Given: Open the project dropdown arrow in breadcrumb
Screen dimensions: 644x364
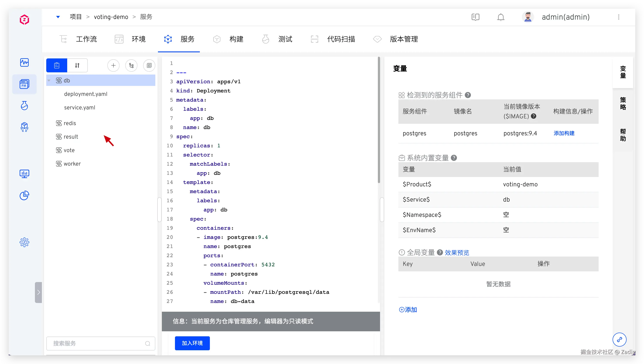Looking at the screenshot, I should (x=58, y=17).
